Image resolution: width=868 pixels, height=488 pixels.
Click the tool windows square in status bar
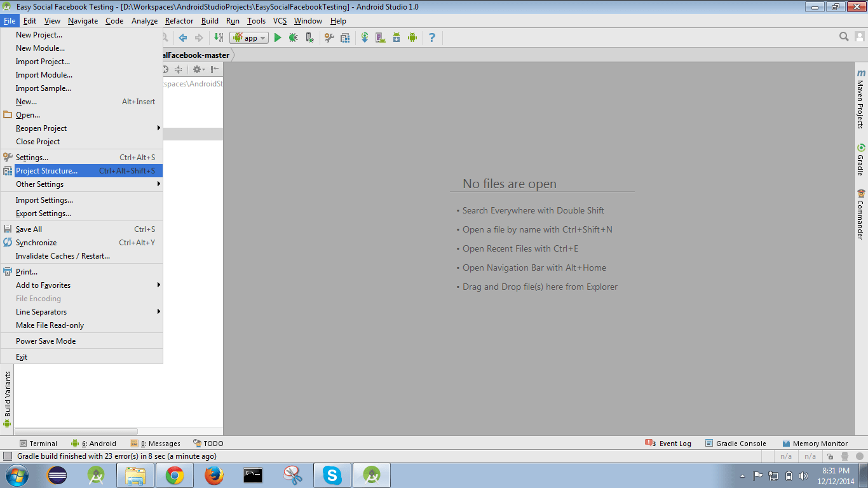click(x=8, y=456)
